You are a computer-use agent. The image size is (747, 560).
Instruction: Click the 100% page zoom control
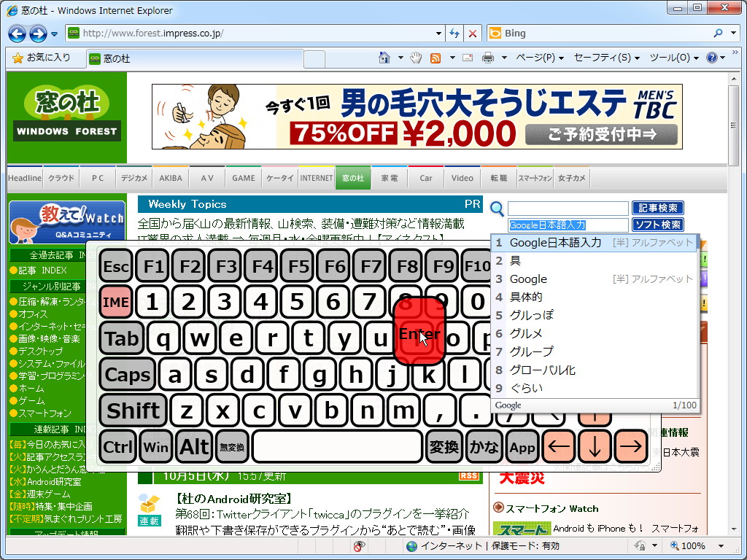point(694,545)
